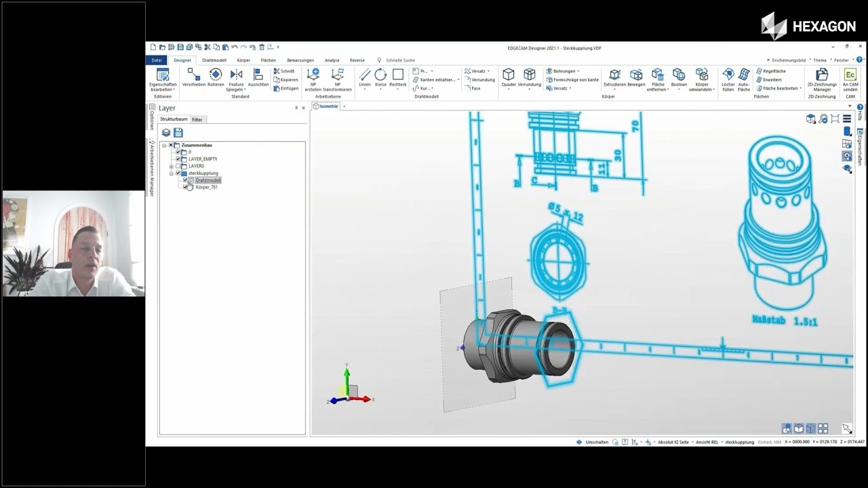Open the Fenster dropdown
868x488 pixels.
click(x=842, y=60)
